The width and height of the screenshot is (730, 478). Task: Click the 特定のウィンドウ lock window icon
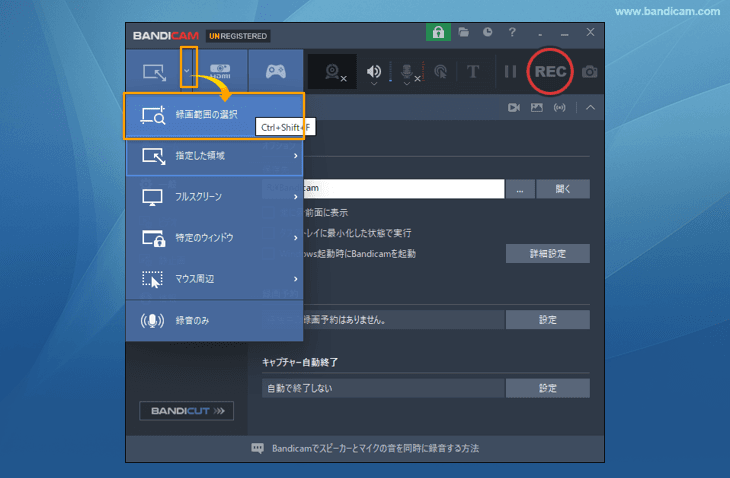point(154,238)
